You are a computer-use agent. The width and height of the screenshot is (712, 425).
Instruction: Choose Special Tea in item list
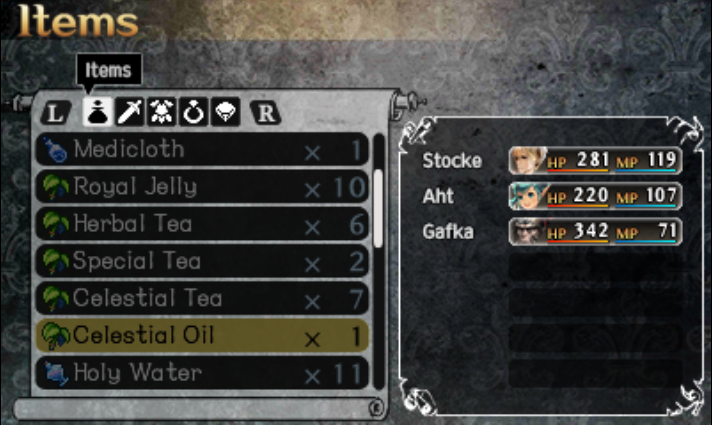click(x=202, y=261)
